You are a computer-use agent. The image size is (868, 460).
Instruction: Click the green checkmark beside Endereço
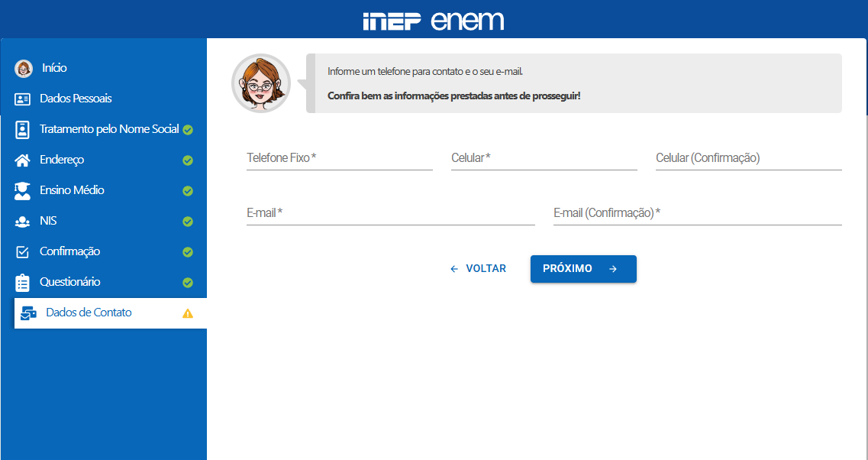188,160
